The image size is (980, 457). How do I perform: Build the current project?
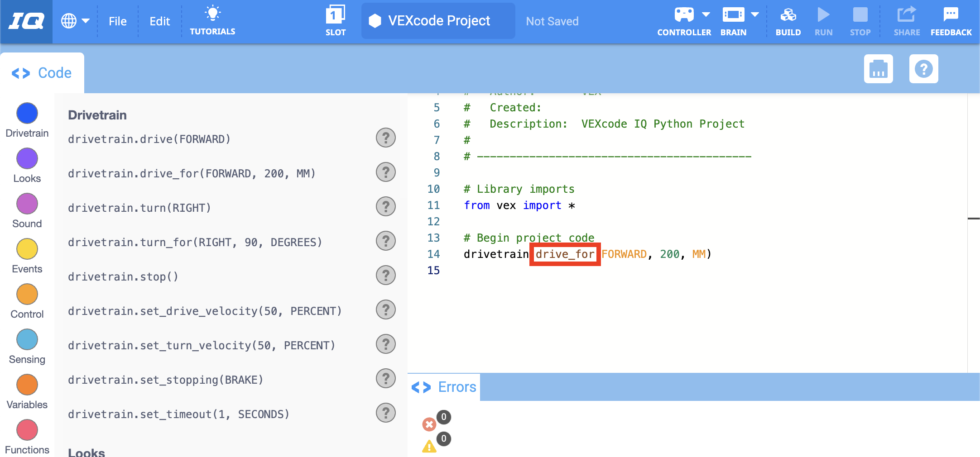coord(788,20)
